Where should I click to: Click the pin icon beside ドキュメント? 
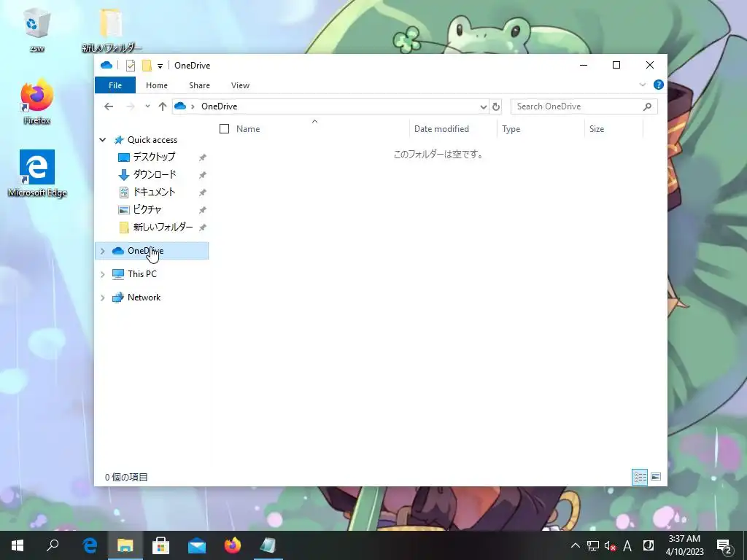pyautogui.click(x=203, y=192)
